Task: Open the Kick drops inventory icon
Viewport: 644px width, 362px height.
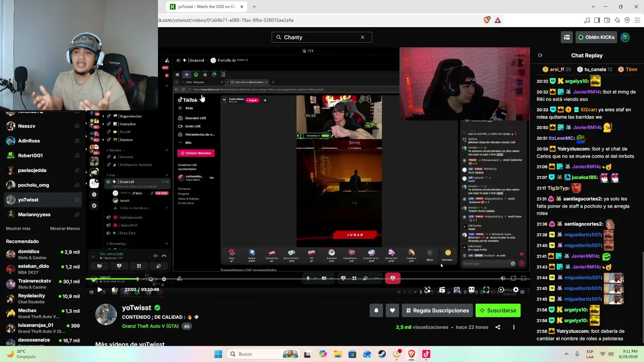Action: tap(567, 37)
